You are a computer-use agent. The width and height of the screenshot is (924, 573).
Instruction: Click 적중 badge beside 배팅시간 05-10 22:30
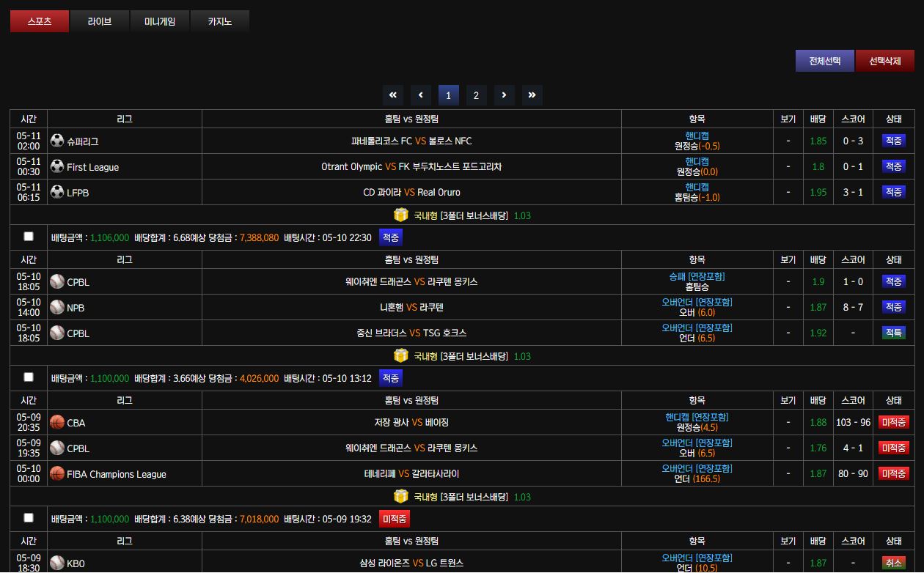click(x=391, y=237)
